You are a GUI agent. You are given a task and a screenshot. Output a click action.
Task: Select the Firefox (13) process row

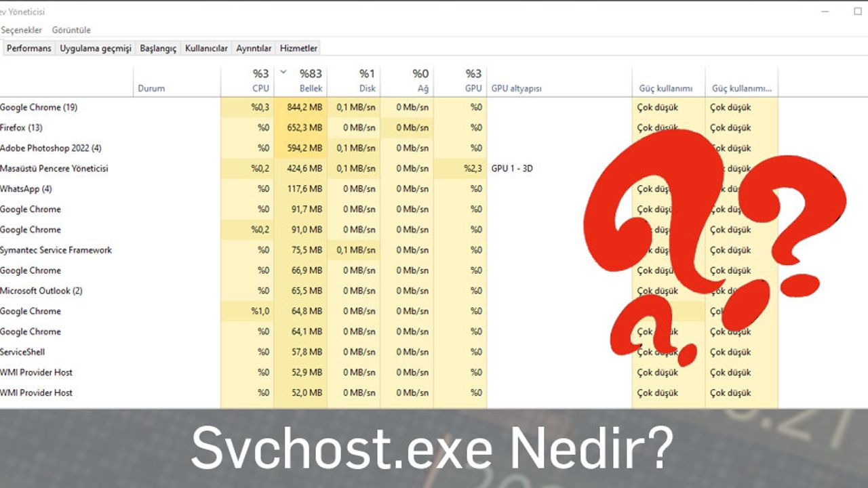pyautogui.click(x=389, y=127)
